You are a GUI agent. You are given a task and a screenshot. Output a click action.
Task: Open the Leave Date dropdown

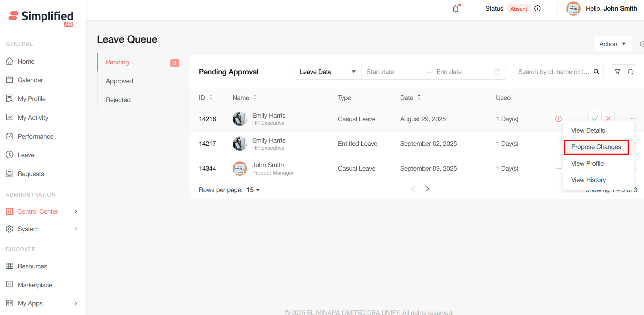(327, 72)
